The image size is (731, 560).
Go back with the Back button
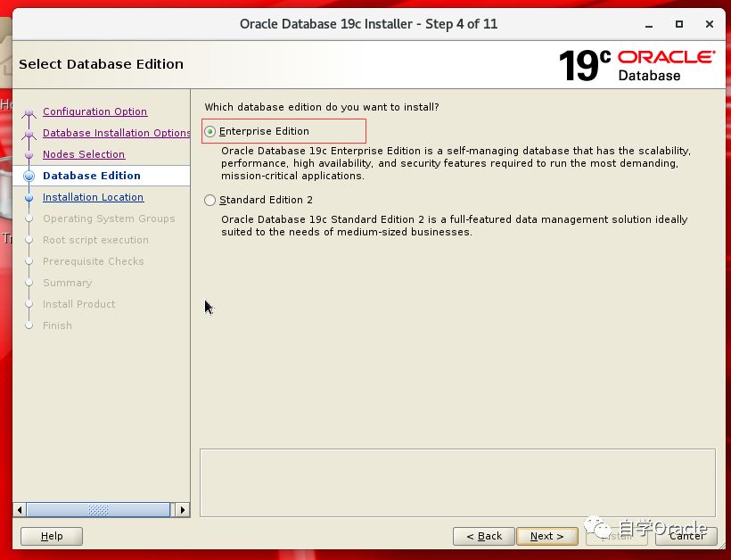point(484,536)
